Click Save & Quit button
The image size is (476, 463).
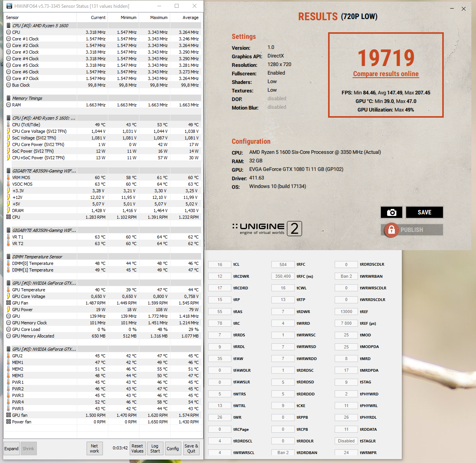191,449
